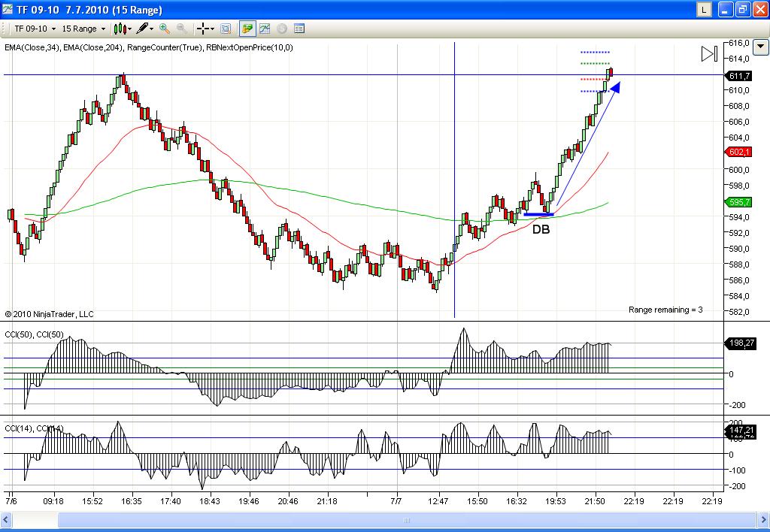Image resolution: width=770 pixels, height=532 pixels.
Task: Click the zoom in magnifier icon
Action: (x=164, y=29)
